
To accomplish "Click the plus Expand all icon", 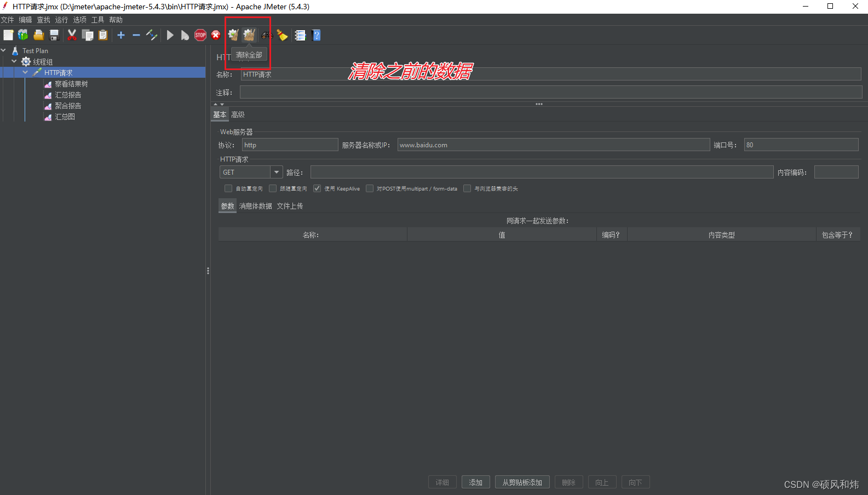I will tap(121, 35).
